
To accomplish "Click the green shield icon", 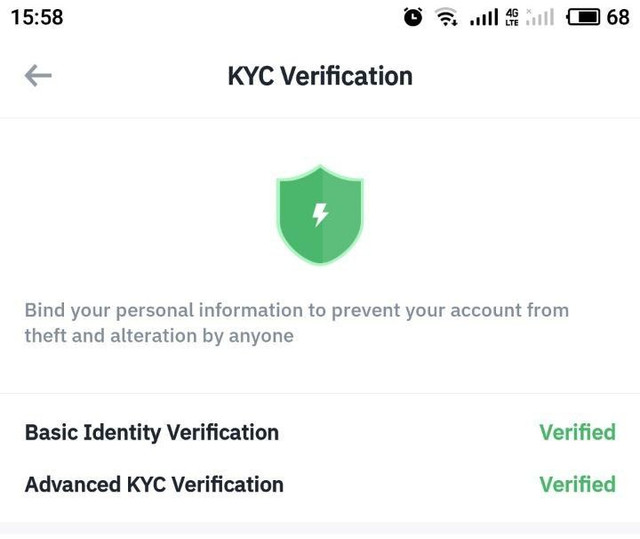I will tap(320, 217).
